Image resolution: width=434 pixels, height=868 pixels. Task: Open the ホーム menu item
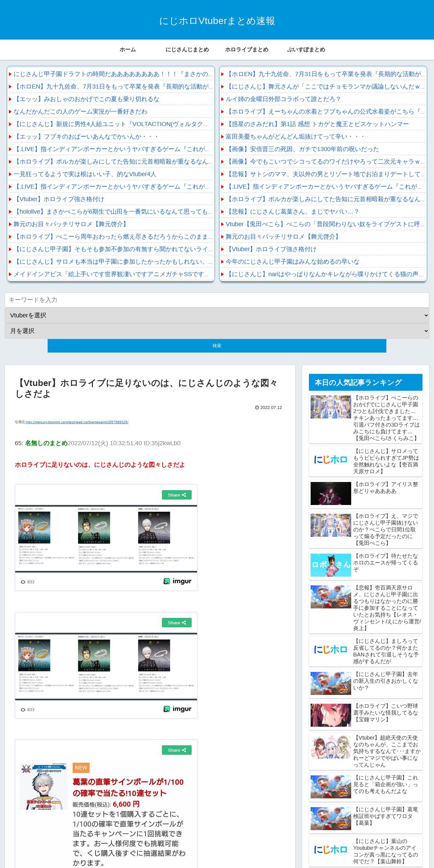point(128,50)
